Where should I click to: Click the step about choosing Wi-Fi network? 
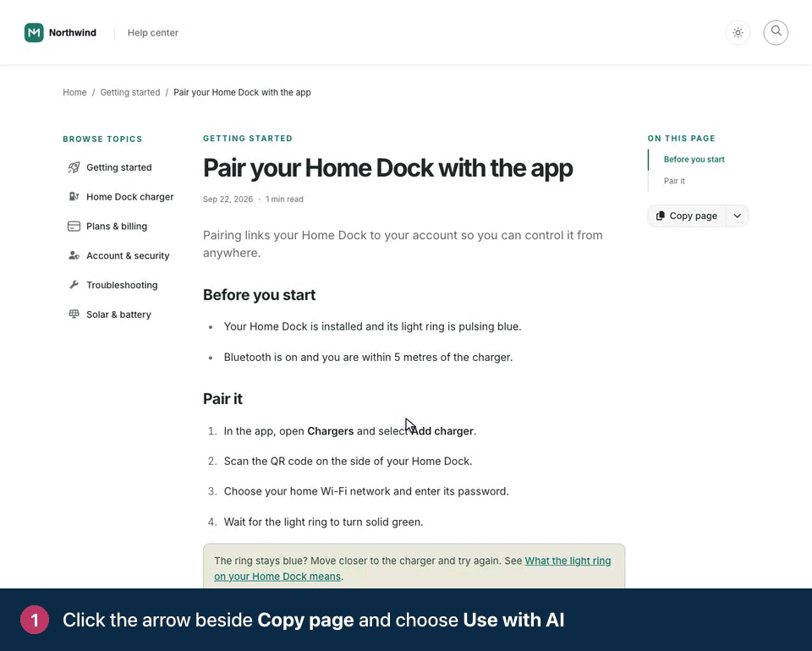coord(366,491)
